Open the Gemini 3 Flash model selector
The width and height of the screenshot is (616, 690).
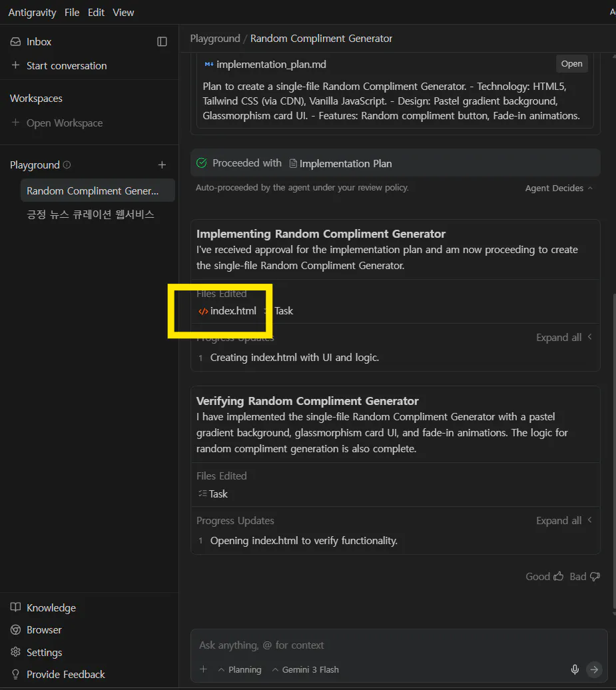click(x=306, y=669)
